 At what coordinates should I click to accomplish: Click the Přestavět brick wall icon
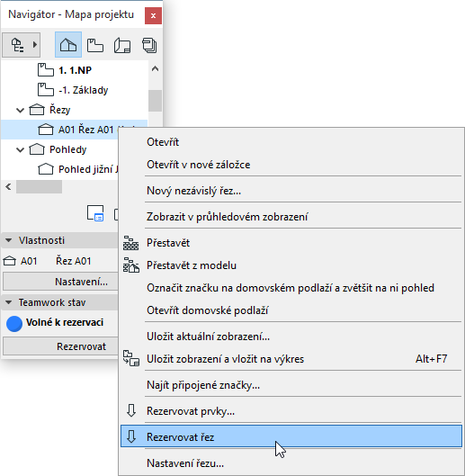tap(130, 243)
